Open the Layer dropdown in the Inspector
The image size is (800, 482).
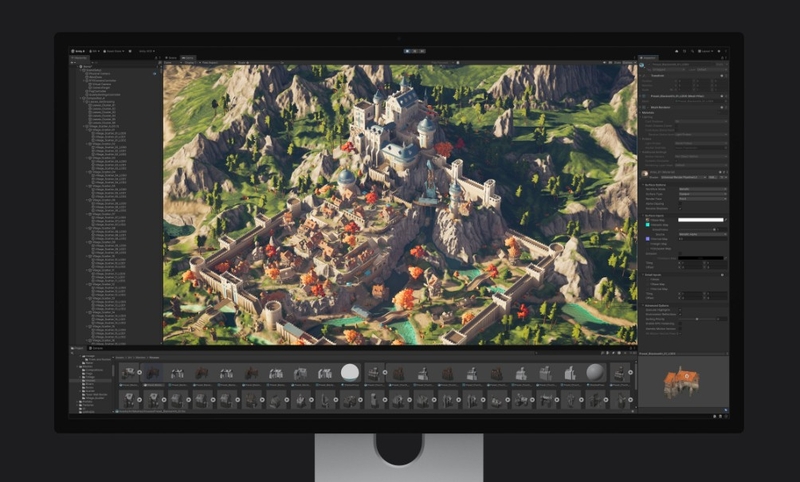point(712,69)
